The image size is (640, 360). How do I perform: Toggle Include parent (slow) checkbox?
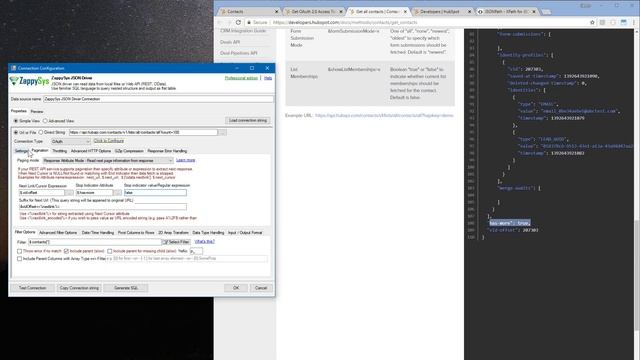coord(66,251)
